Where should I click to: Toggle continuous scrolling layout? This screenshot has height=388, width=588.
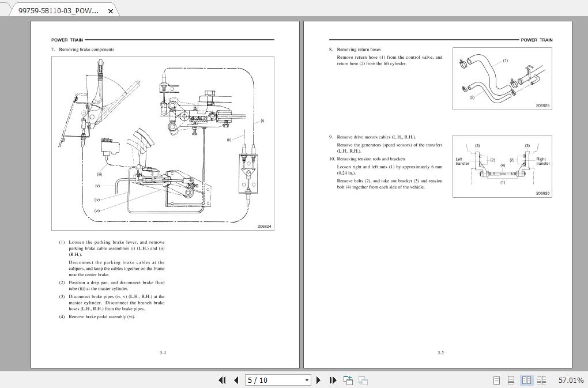click(x=510, y=381)
